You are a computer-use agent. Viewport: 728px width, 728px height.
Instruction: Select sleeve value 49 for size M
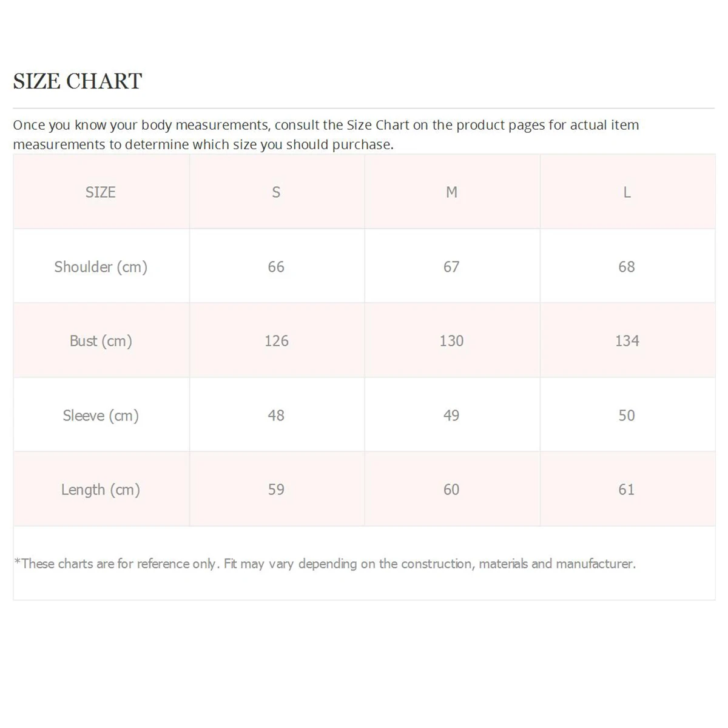click(451, 416)
